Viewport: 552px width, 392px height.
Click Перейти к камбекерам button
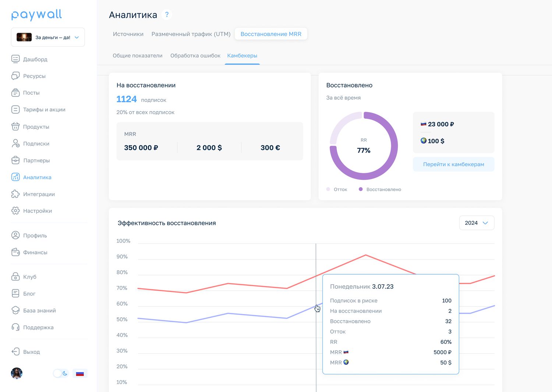(453, 164)
